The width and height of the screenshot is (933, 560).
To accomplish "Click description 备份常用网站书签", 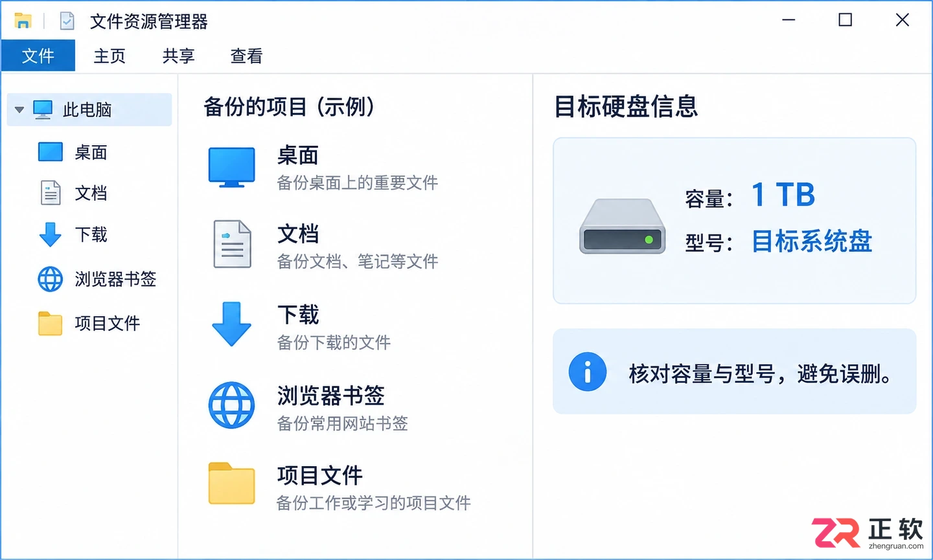I will click(343, 423).
